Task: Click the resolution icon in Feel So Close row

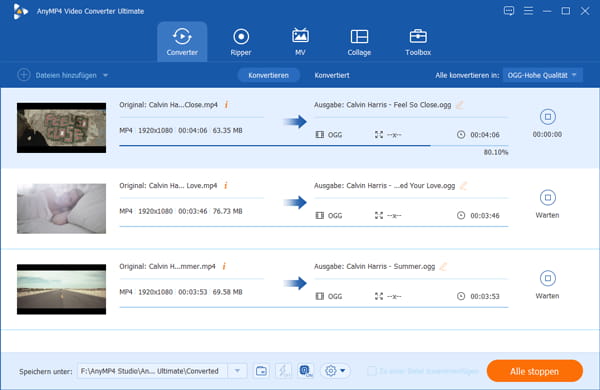Action: [x=379, y=135]
